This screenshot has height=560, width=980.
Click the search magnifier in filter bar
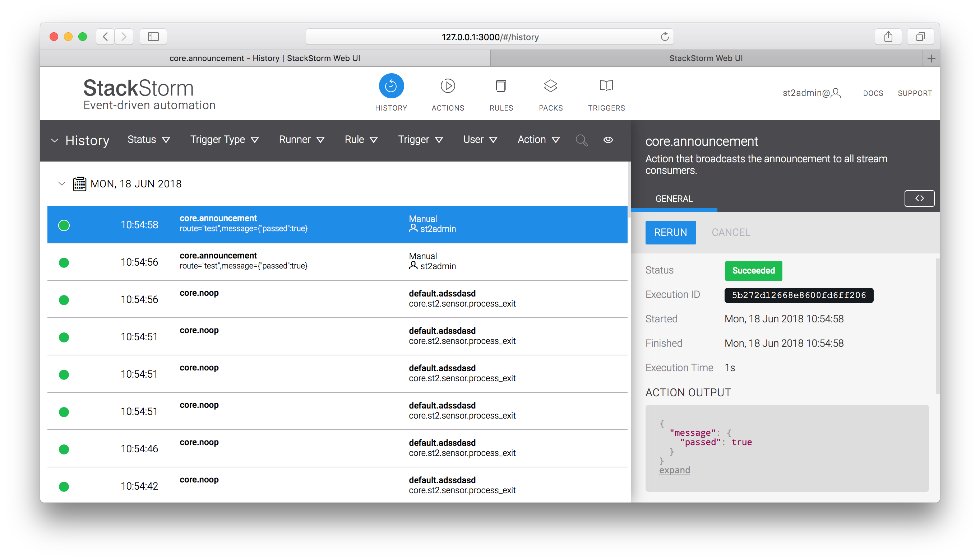(x=581, y=140)
